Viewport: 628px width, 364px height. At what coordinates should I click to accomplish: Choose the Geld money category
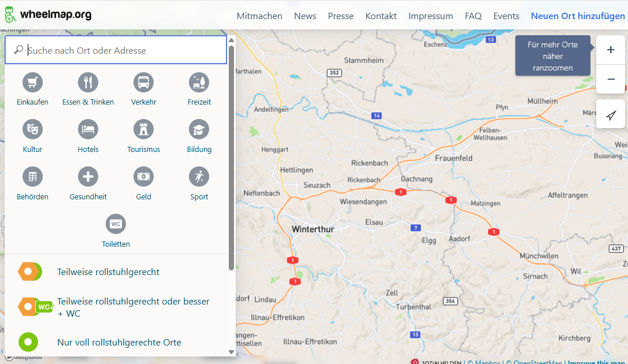[x=143, y=184]
